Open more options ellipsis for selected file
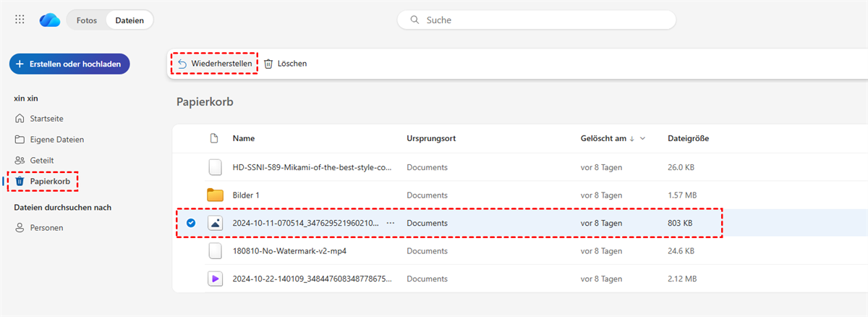 (391, 223)
